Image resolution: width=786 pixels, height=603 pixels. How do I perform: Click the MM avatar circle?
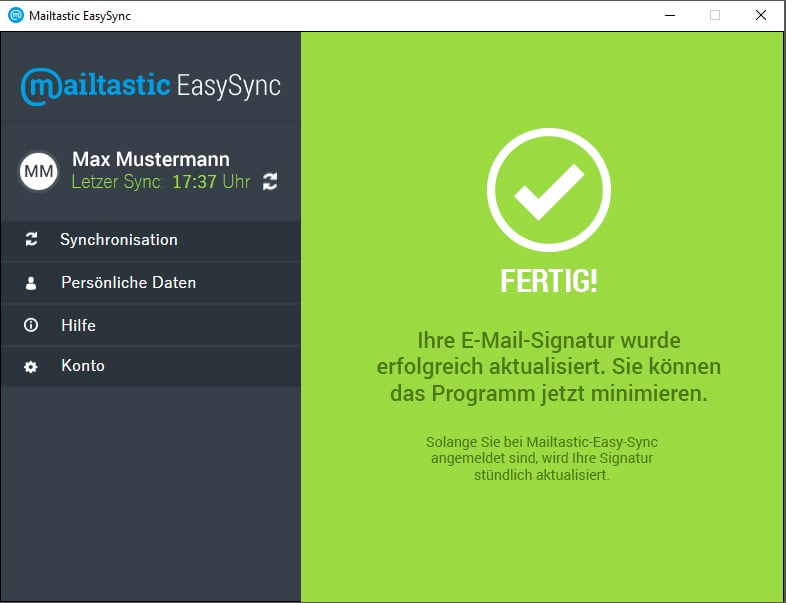[x=39, y=171]
